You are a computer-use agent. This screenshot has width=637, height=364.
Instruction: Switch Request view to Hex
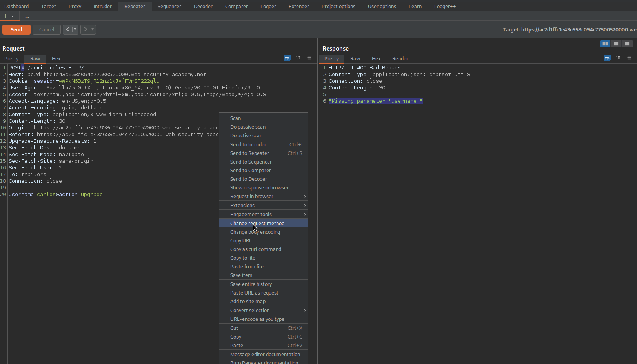click(56, 58)
